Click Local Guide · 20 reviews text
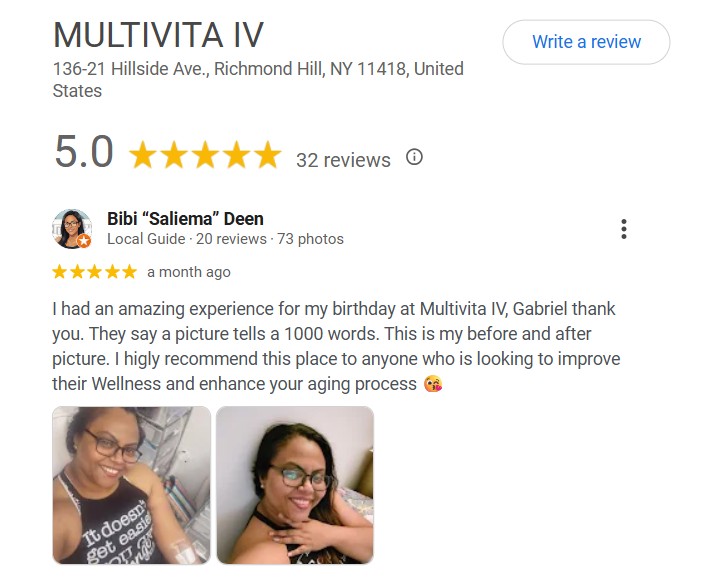This screenshot has width=705, height=577. pos(187,238)
